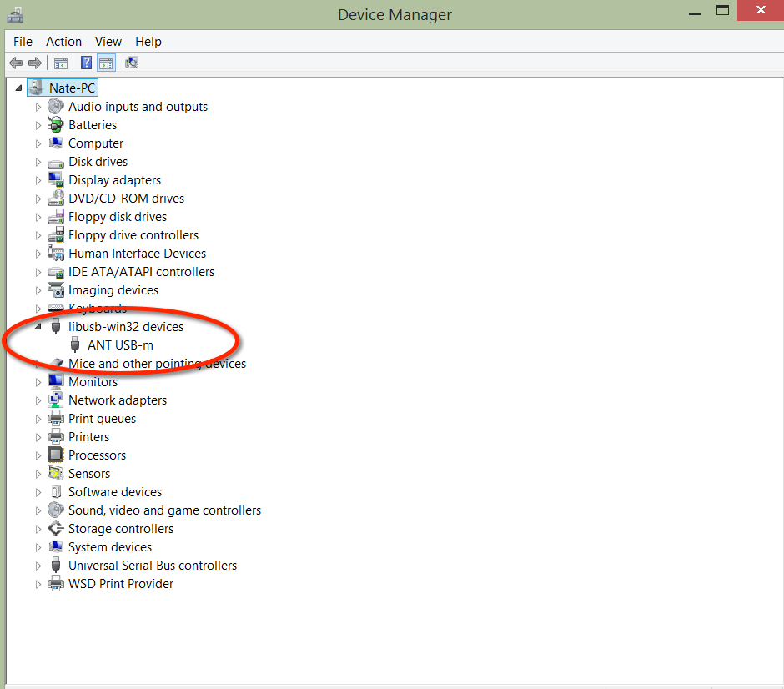Select the DVD/CD-ROM drives label
This screenshot has width=784, height=689.
[x=126, y=199]
